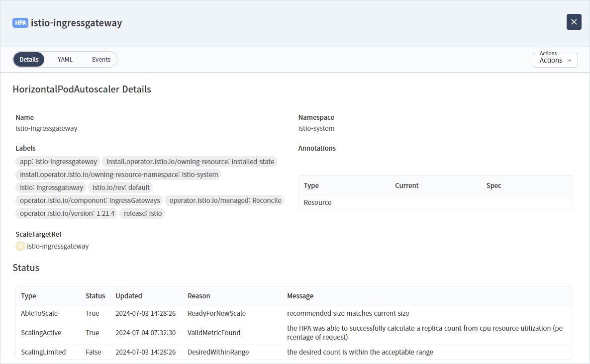This screenshot has height=364, width=590.
Task: Select the istio-system namespace value
Action: click(x=316, y=128)
